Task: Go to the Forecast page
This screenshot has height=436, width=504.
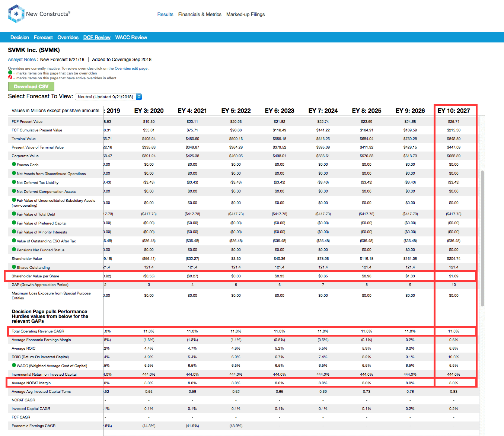Action: 43,38
